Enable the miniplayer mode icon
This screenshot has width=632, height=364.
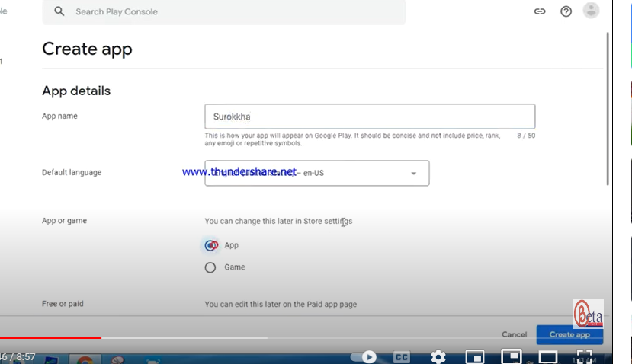click(474, 356)
